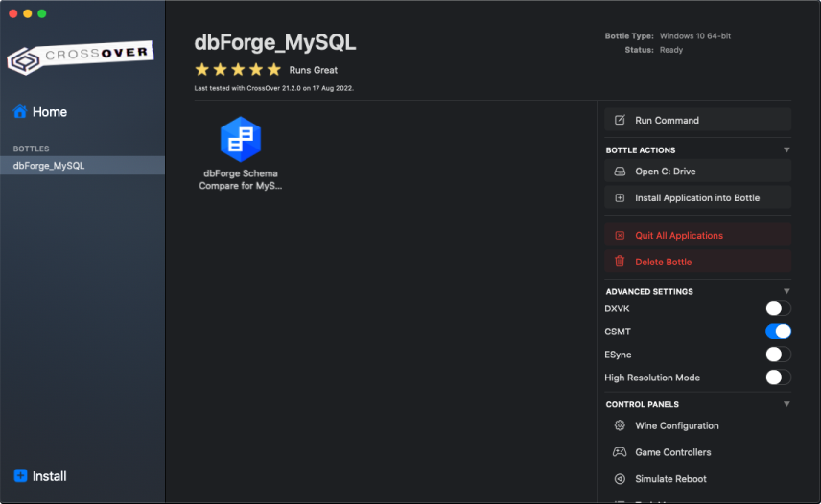Screen dimensions: 821x504
Task: Click the Open C: Drive disk icon
Action: pyautogui.click(x=620, y=172)
